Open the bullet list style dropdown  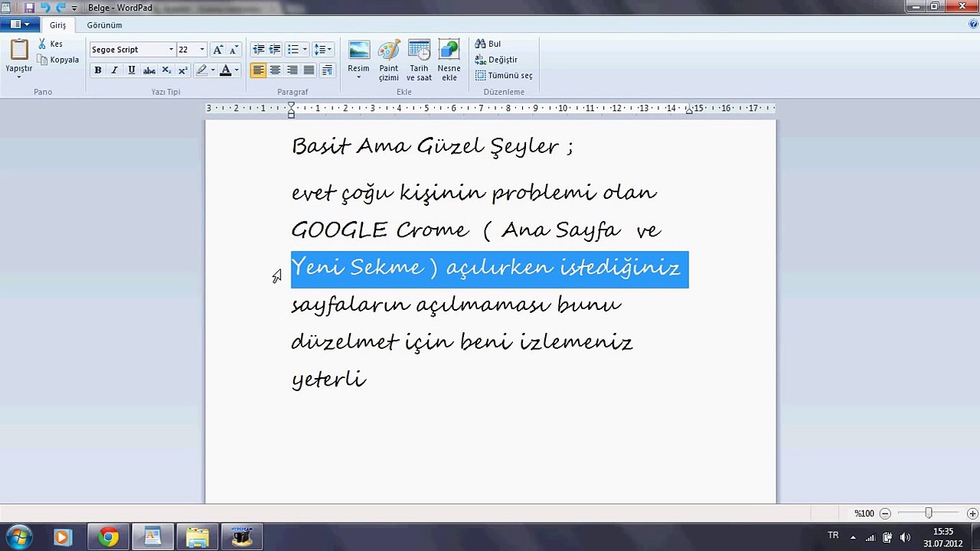305,50
